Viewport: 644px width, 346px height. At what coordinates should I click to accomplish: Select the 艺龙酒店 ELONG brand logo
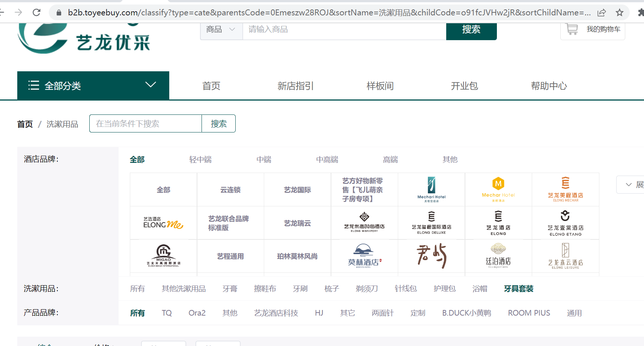click(x=498, y=223)
